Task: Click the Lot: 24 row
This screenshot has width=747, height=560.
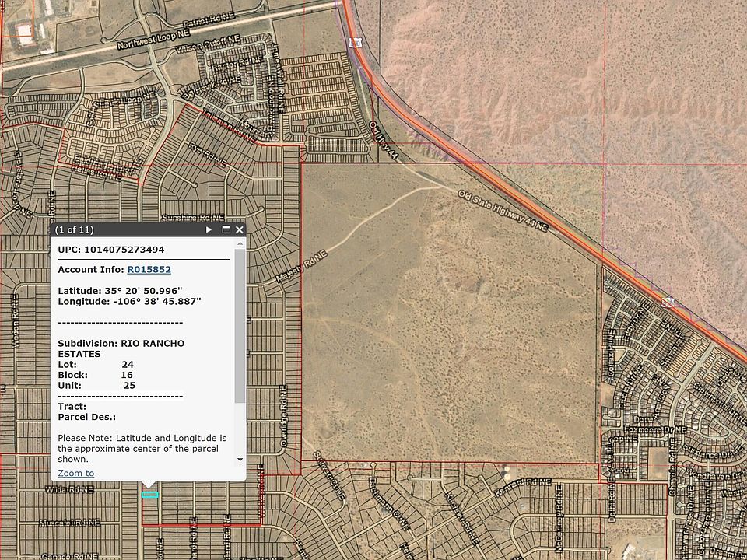Action: point(96,364)
